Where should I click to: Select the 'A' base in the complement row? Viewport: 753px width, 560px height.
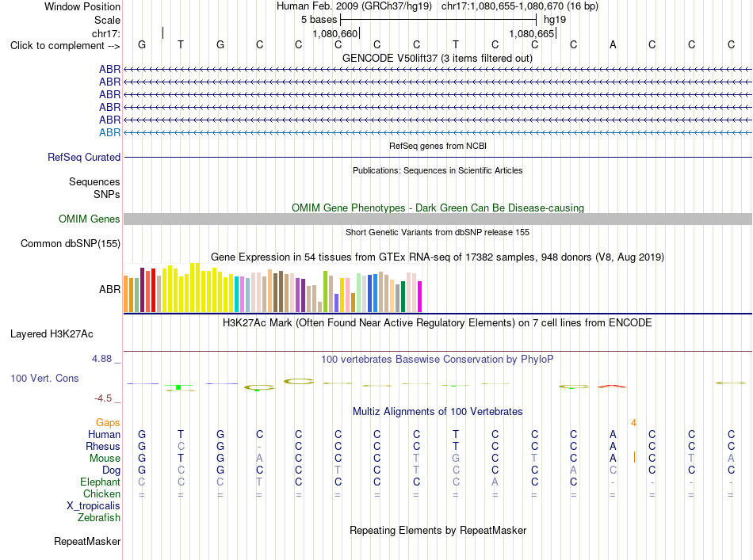pos(613,44)
